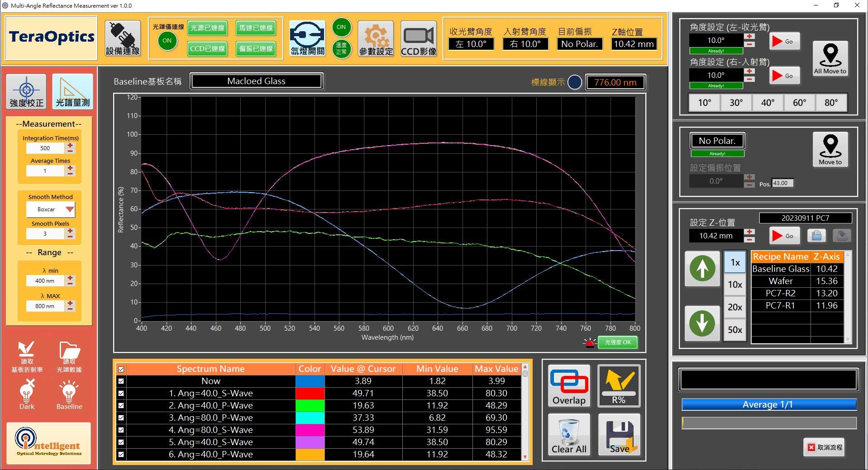Click the All Move to location icon
The image size is (868, 470).
(x=830, y=59)
